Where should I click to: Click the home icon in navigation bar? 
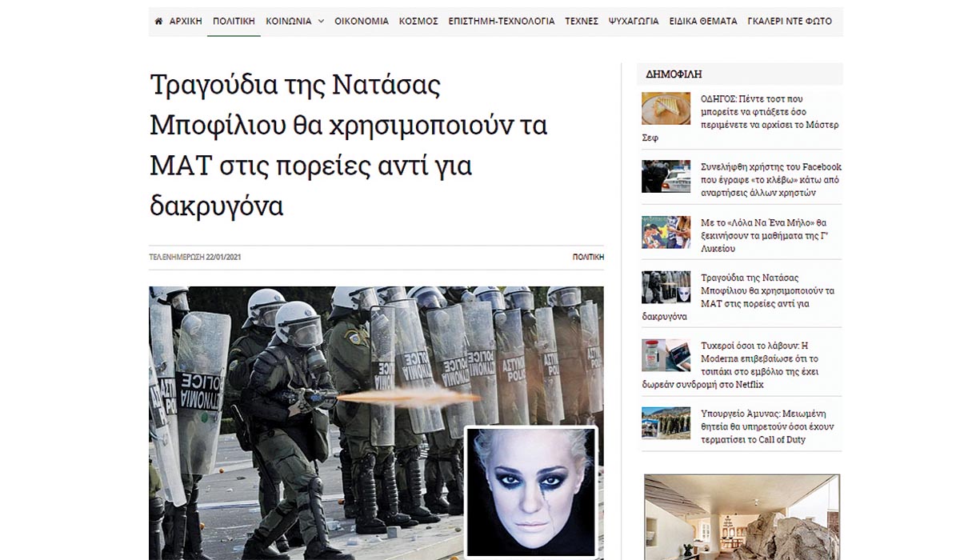(158, 22)
